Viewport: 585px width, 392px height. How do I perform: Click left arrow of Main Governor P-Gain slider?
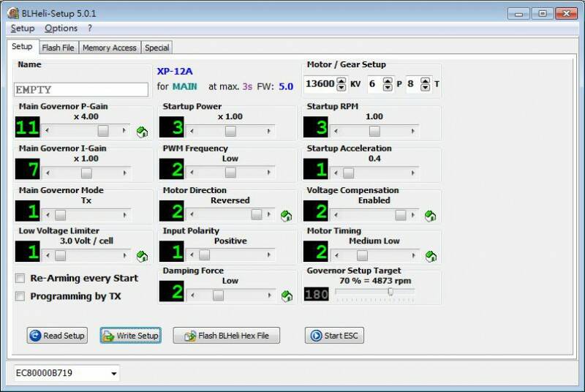pos(47,130)
